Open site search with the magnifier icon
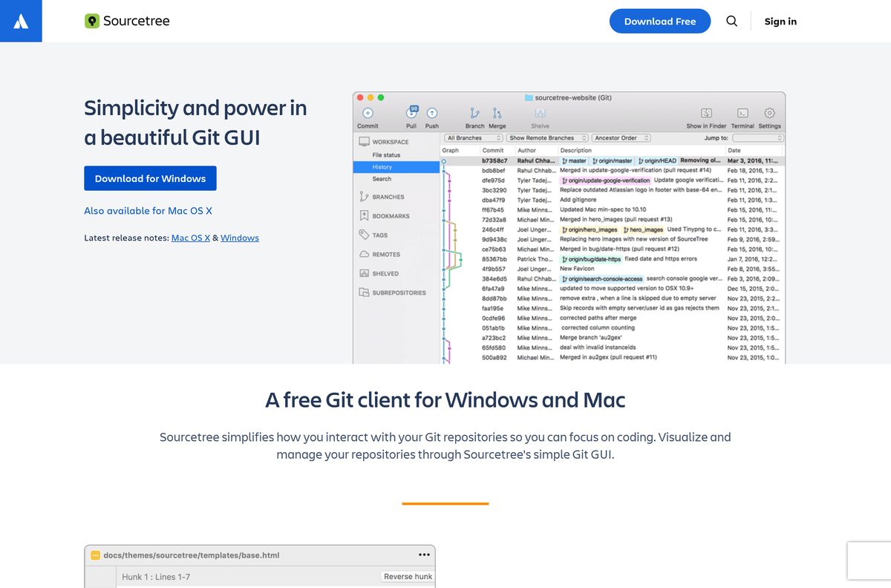 click(731, 21)
